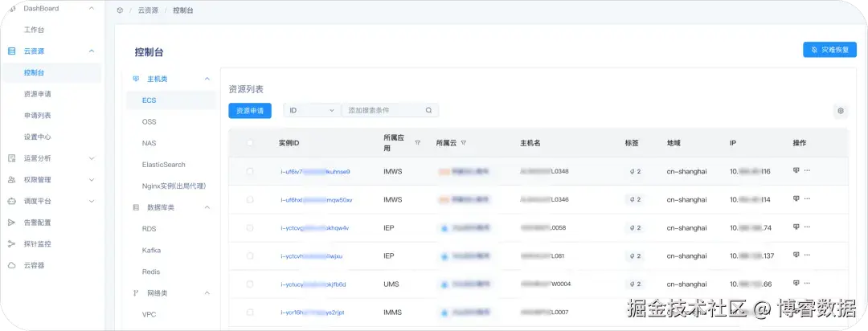
Task: Click the console icon in i-uf6iv7 row
Action: point(796,170)
